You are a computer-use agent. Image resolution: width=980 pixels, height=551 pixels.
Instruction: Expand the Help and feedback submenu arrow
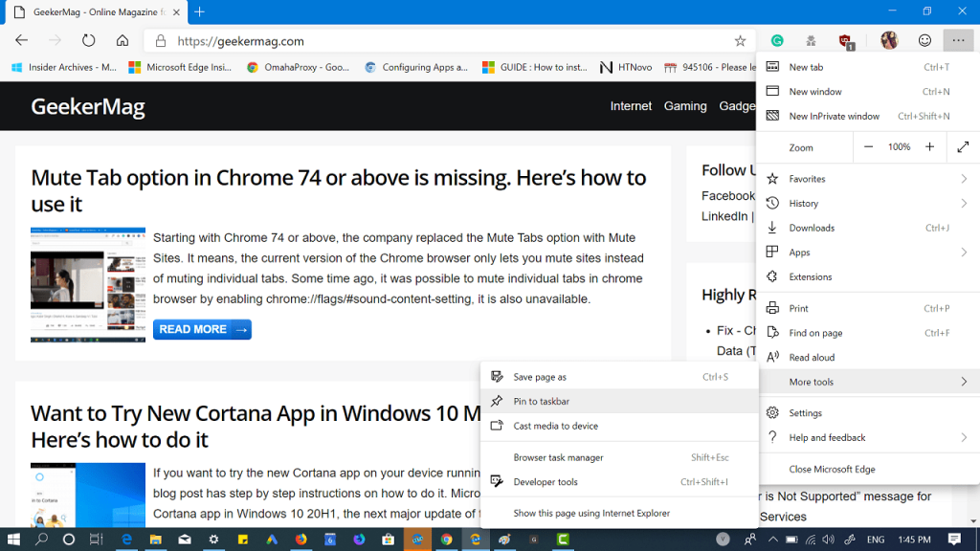[964, 437]
